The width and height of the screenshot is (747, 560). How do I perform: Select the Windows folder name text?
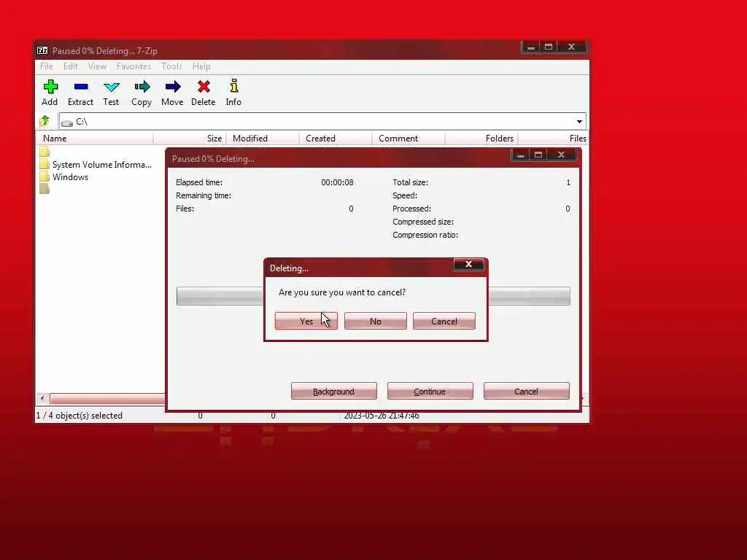click(x=70, y=176)
